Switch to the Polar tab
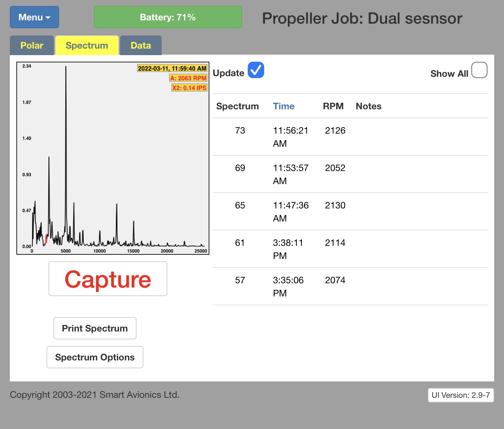The height and width of the screenshot is (429, 504). pos(32,45)
